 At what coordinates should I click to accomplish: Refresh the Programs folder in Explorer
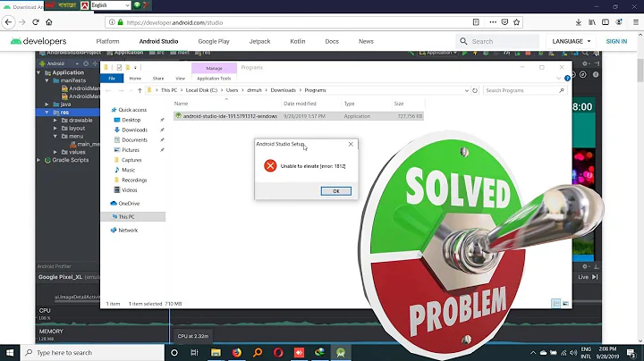(x=475, y=90)
